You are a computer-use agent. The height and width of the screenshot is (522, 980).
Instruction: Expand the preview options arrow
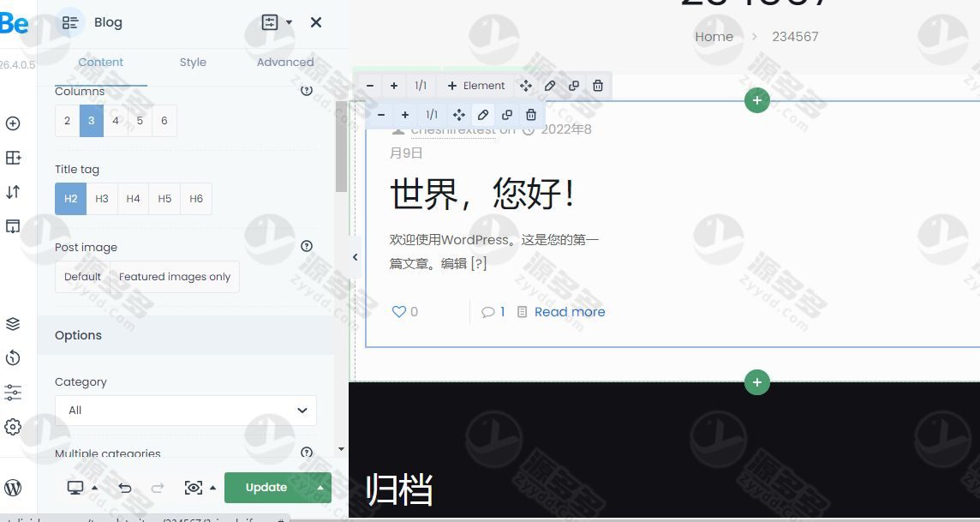coord(212,488)
